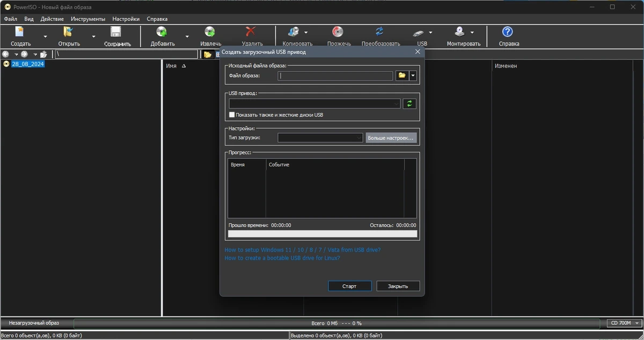The image size is (644, 340).
Task: Click the Незагрузочный образ status label
Action: (34, 323)
